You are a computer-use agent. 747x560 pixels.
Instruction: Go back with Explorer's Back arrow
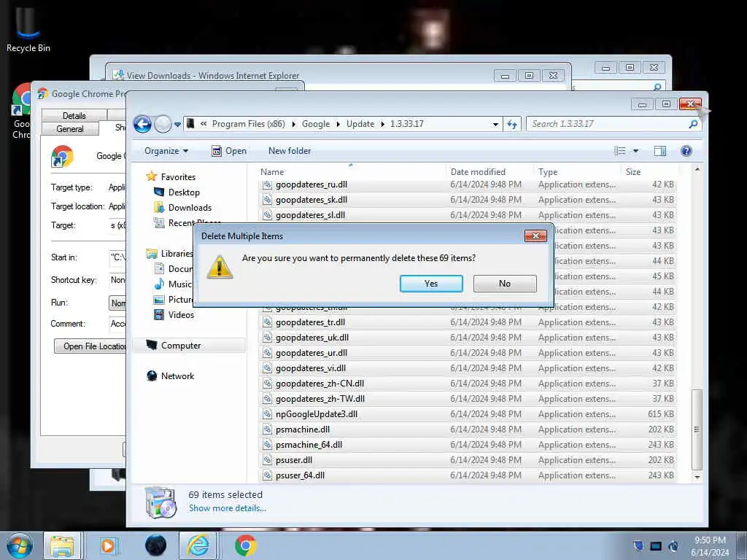[142, 124]
